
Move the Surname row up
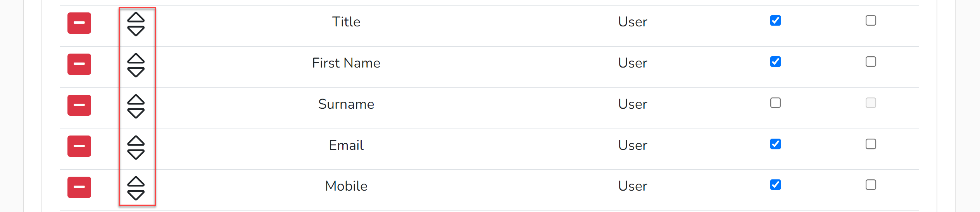(136, 99)
